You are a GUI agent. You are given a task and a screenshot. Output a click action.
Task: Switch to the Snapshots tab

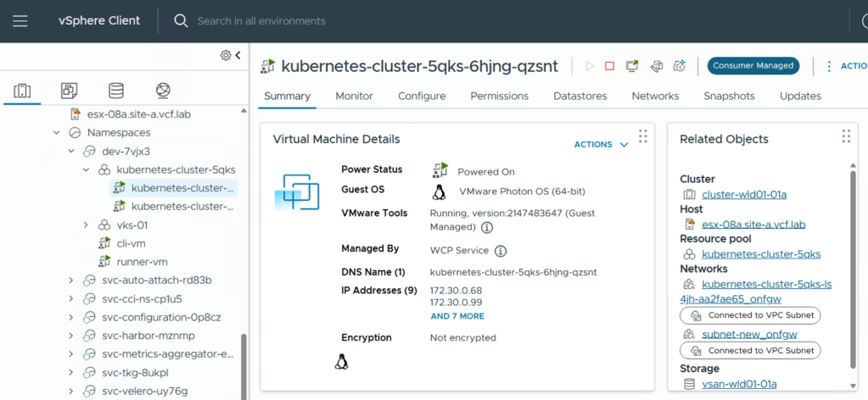click(729, 97)
